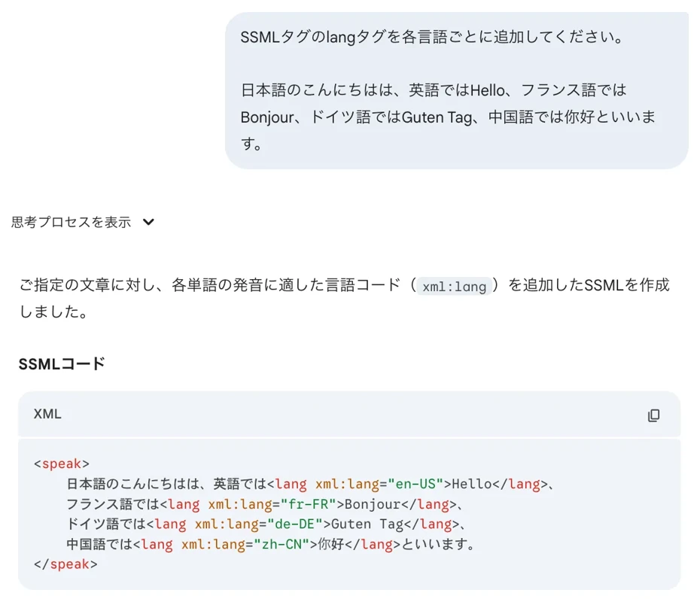Select the zh-CN language code line

point(285,544)
